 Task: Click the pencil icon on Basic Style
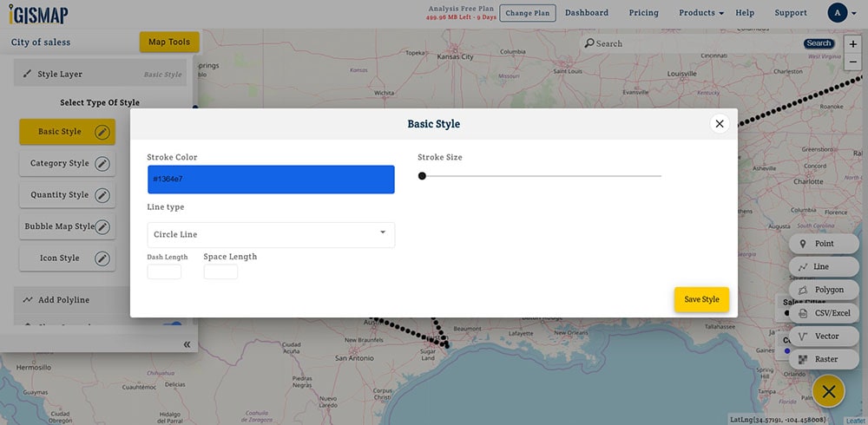(102, 132)
